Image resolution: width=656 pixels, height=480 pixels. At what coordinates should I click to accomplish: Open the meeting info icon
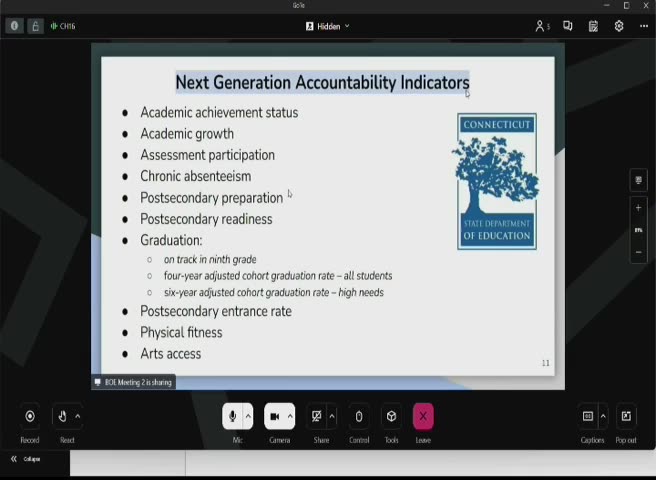pyautogui.click(x=15, y=26)
